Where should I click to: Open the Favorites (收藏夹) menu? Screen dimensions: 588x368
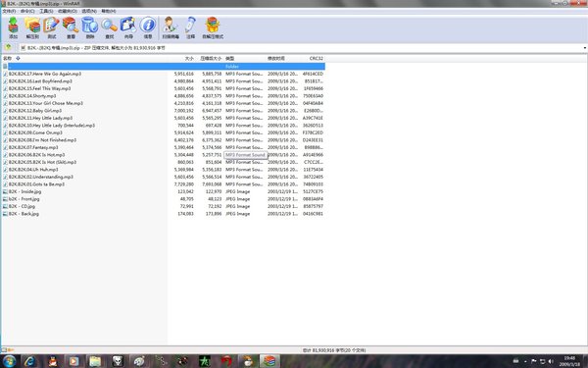67,11
